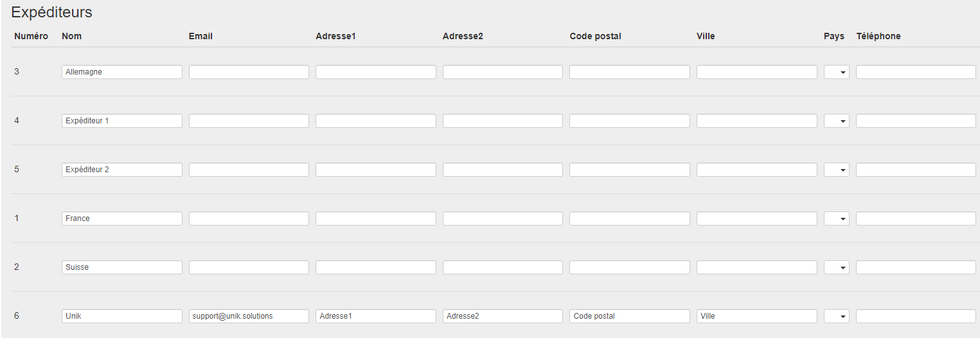Screen dimensions: 980x338
Task: Focus the Téléphone field for Unik row
Action: tap(916, 316)
